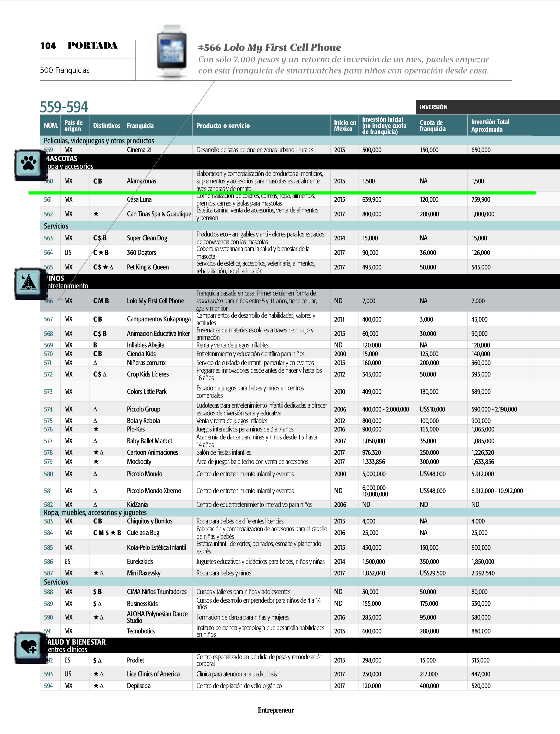The width and height of the screenshot is (560, 734).
Task: Click the 'Piccolo Group' franchise name
Action: (143, 409)
